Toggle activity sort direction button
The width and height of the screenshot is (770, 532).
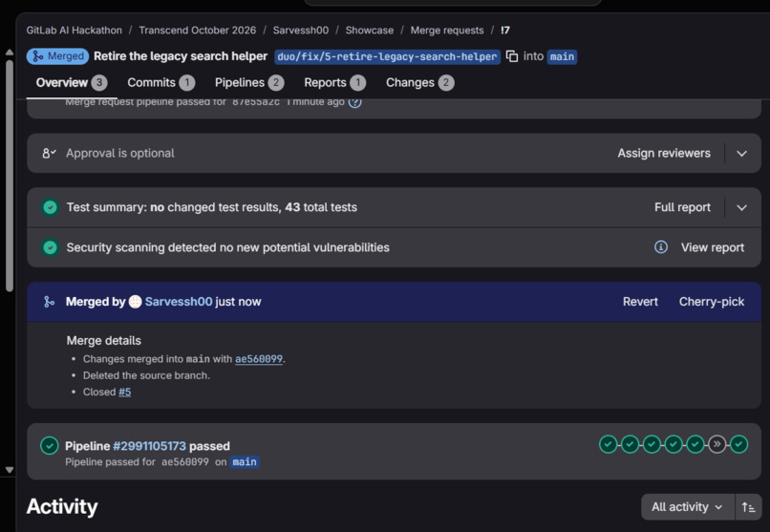[x=748, y=507]
